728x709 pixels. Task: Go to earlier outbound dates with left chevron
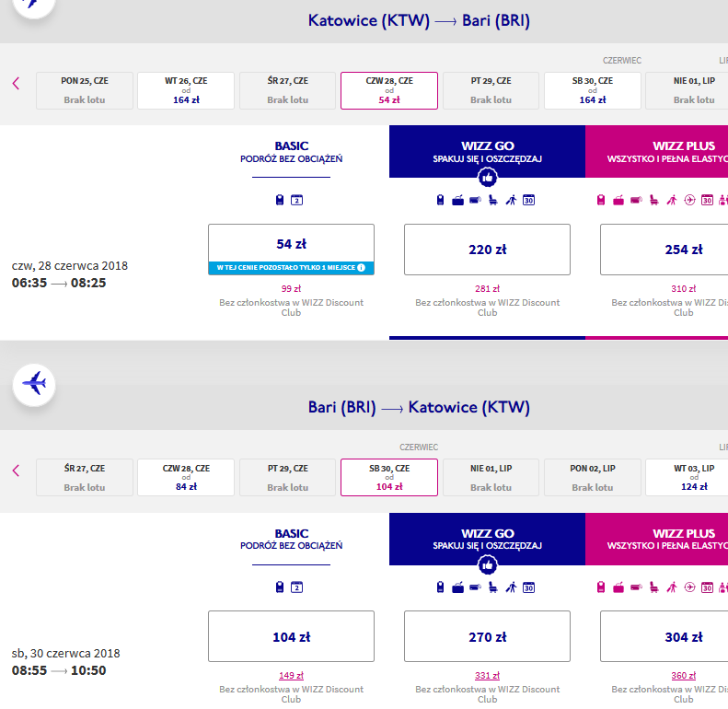16,84
